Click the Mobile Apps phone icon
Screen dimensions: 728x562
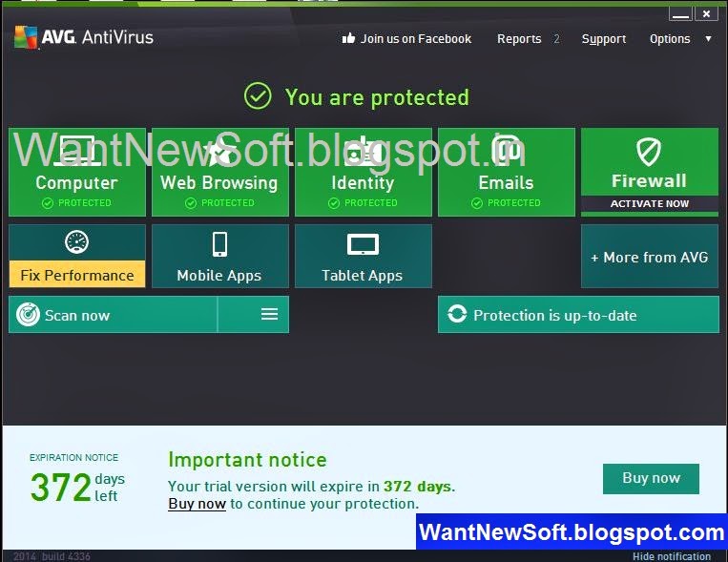coord(219,244)
